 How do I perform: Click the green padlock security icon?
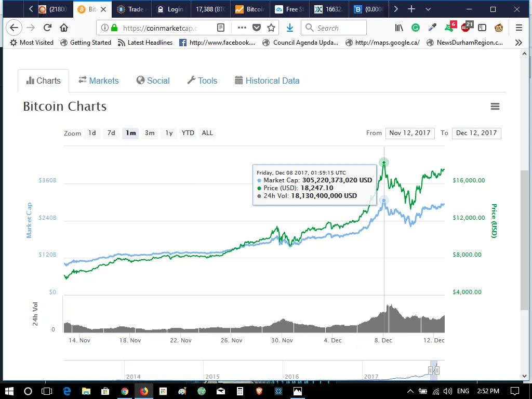pyautogui.click(x=114, y=28)
